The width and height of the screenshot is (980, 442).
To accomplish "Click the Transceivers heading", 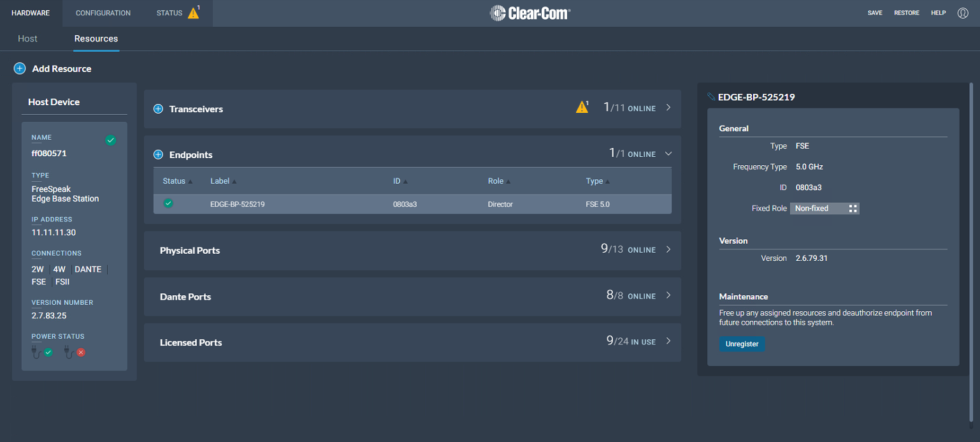I will tap(196, 109).
